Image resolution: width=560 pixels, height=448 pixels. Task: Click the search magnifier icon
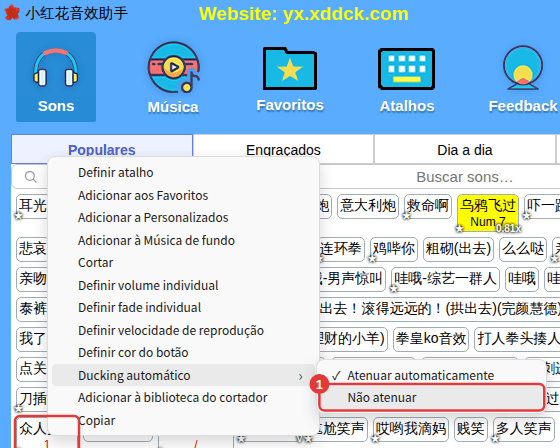(x=30, y=177)
